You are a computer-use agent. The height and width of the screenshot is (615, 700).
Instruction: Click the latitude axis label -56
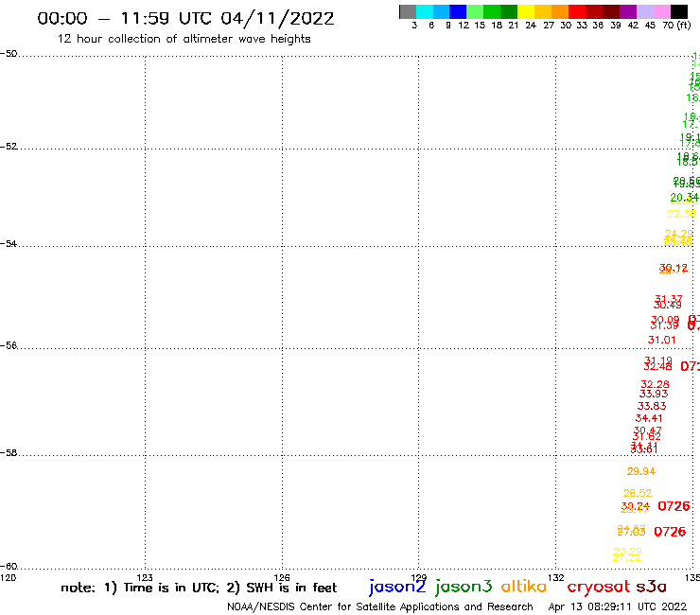tap(9, 345)
